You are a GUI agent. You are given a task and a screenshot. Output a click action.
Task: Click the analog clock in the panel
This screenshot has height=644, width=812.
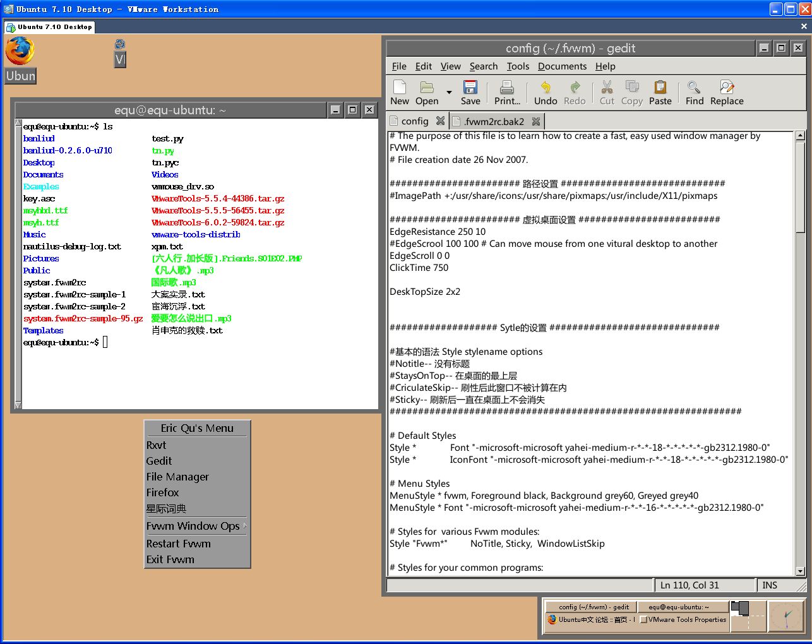[x=785, y=616]
